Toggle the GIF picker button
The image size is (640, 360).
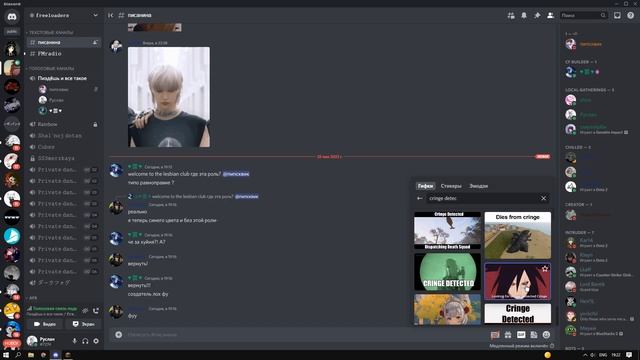pos(521,335)
